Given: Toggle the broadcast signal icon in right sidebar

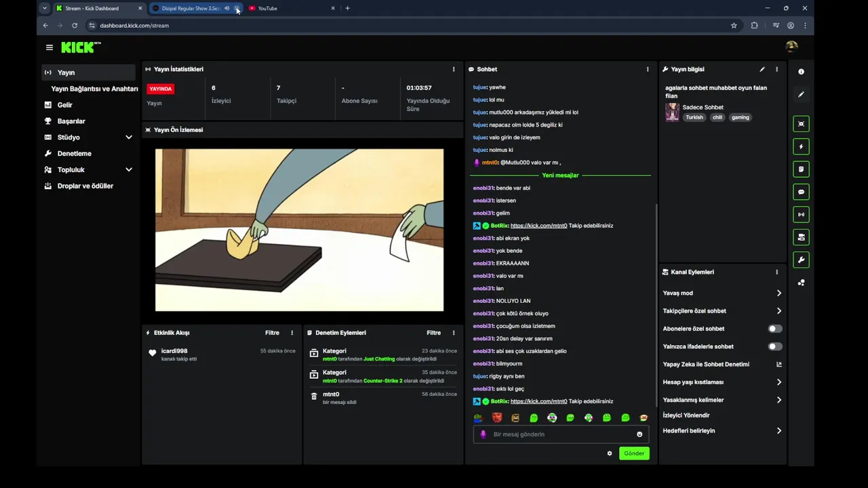Looking at the screenshot, I should [801, 215].
